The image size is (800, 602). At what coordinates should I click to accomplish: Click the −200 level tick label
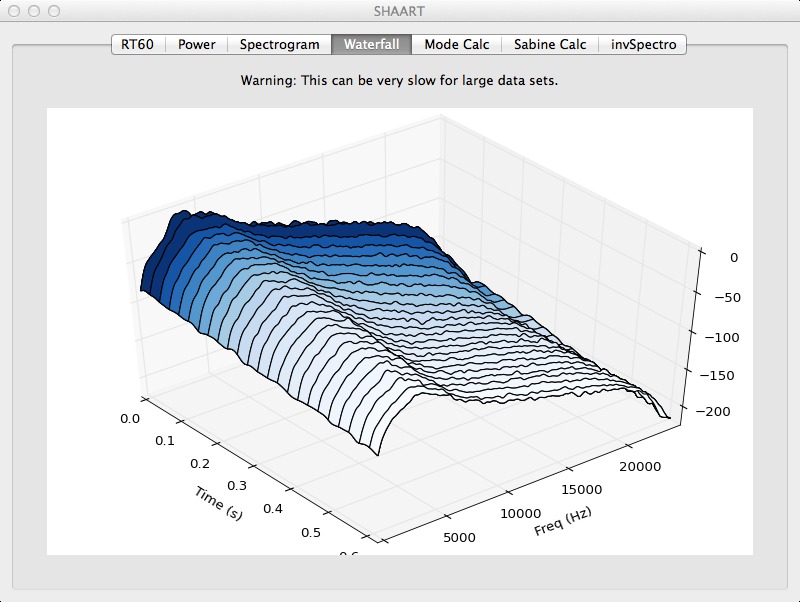tap(713, 412)
